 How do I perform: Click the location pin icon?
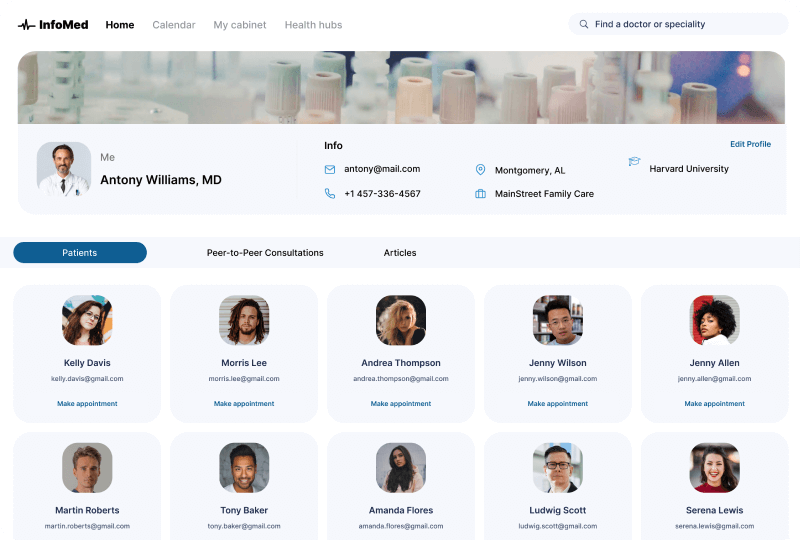(480, 170)
